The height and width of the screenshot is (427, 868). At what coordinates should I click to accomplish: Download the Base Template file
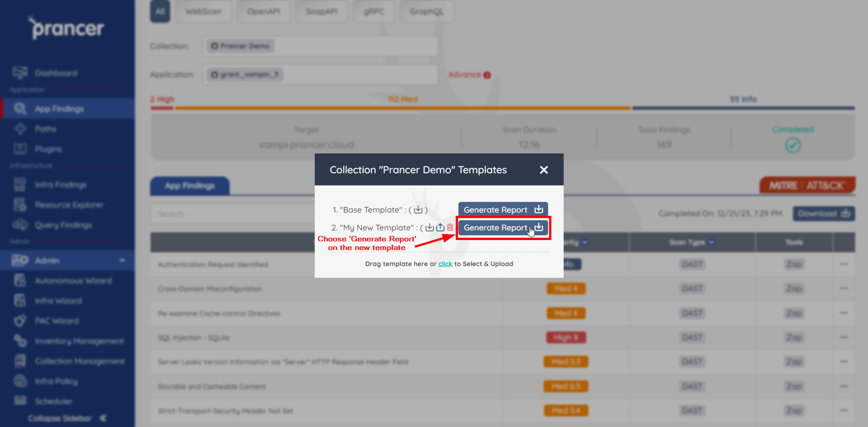pyautogui.click(x=418, y=210)
